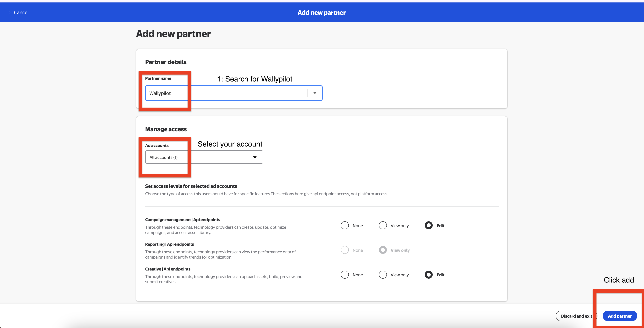644x328 pixels.
Task: Click the Manage access section heading
Action: click(x=166, y=129)
